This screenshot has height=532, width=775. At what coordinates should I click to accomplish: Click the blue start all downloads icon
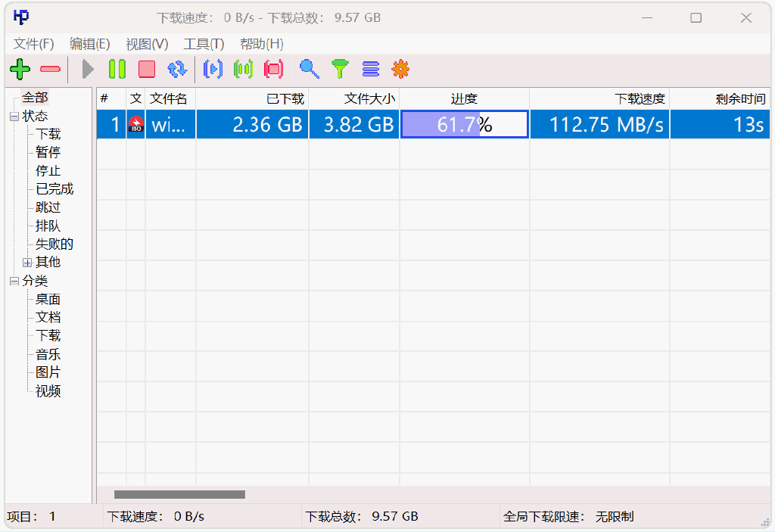(213, 70)
